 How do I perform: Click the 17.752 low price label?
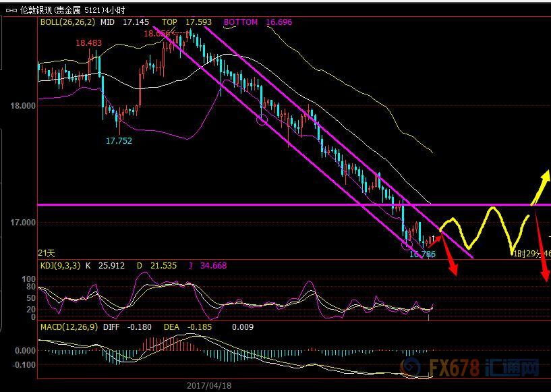(119, 141)
